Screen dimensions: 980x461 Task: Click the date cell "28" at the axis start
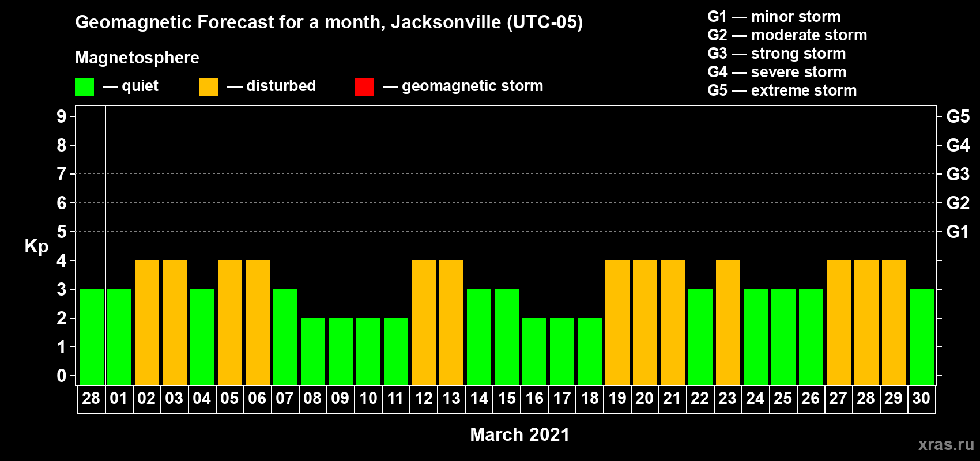tap(91, 399)
